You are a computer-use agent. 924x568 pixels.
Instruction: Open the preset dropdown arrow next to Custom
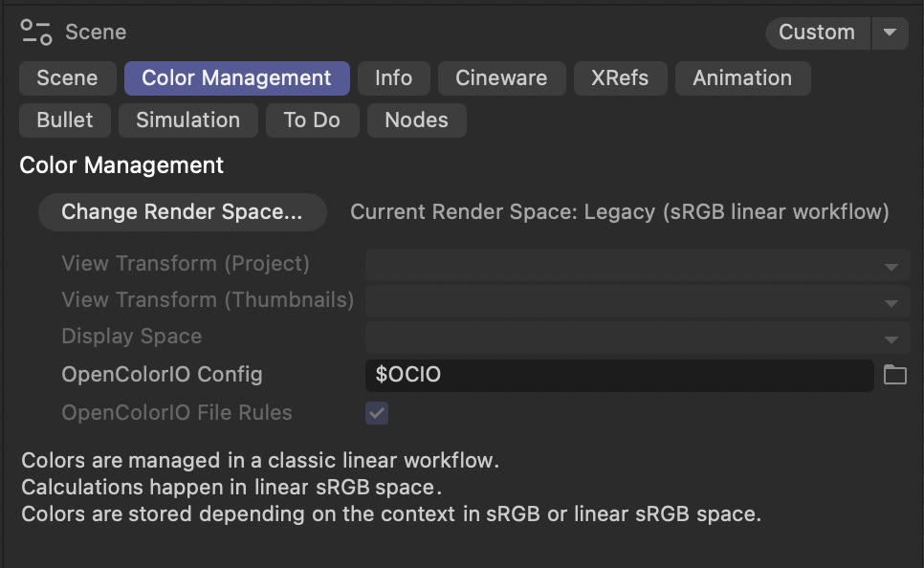(x=891, y=33)
